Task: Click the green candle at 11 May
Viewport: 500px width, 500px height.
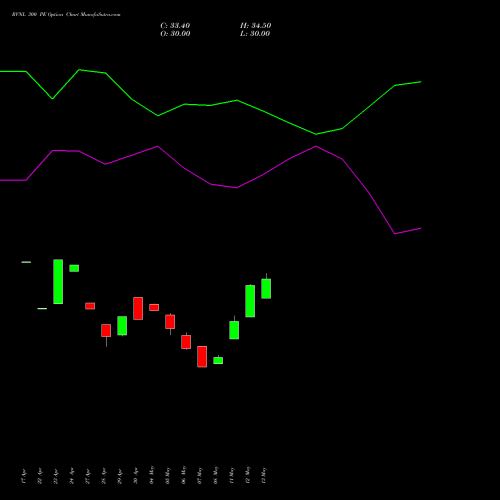Action: pyautogui.click(x=234, y=328)
